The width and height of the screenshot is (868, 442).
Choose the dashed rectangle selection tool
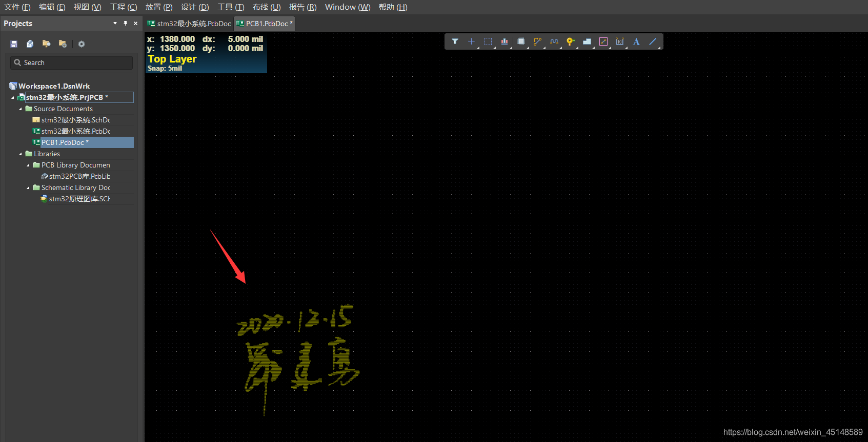point(488,41)
